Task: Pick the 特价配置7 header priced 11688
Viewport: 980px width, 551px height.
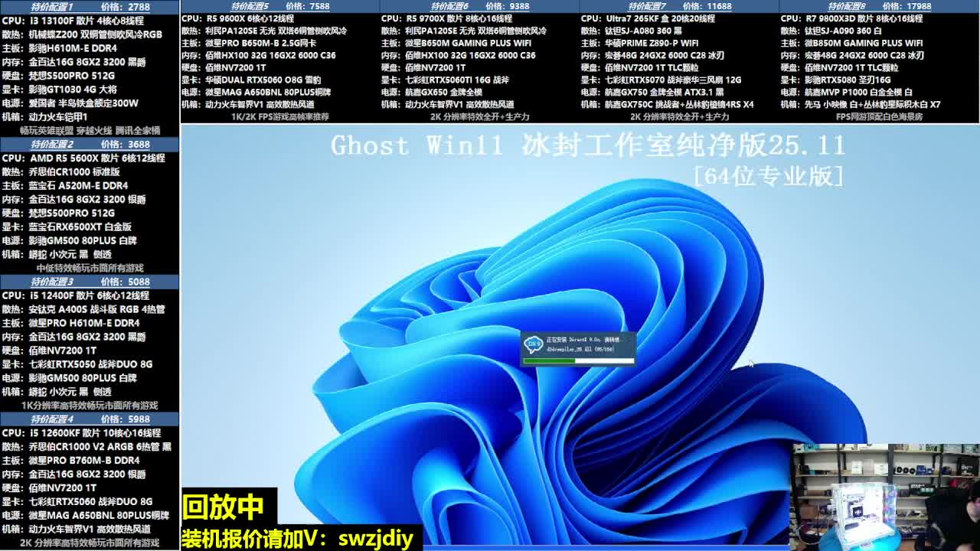Action: [679, 6]
